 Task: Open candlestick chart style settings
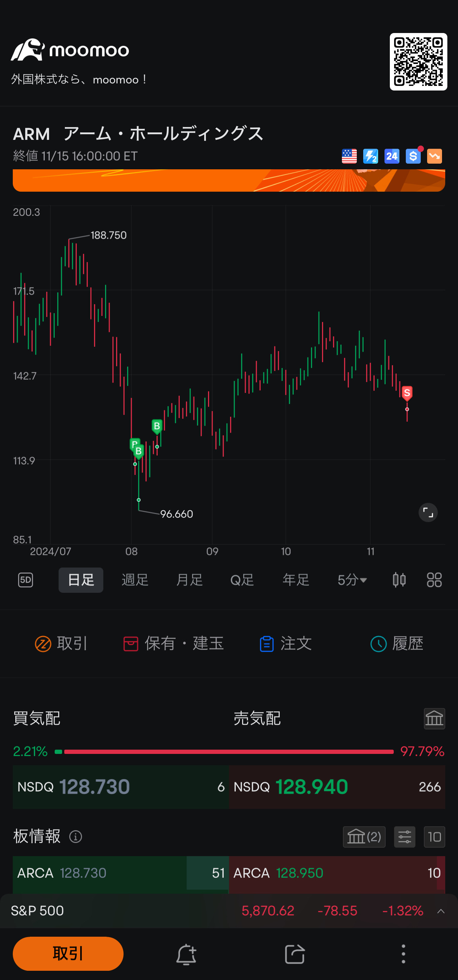point(399,580)
